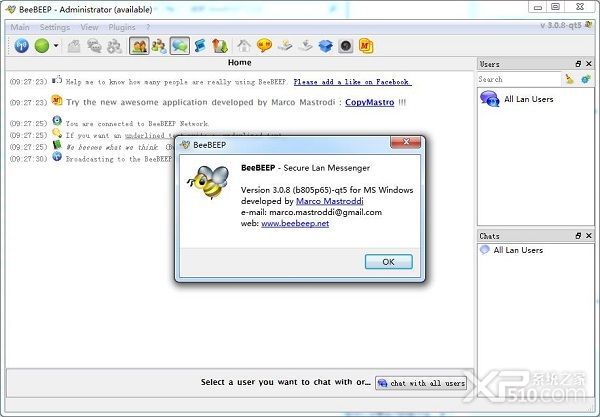Click the Search field in Users panel
600x417 pixels.
click(x=518, y=79)
